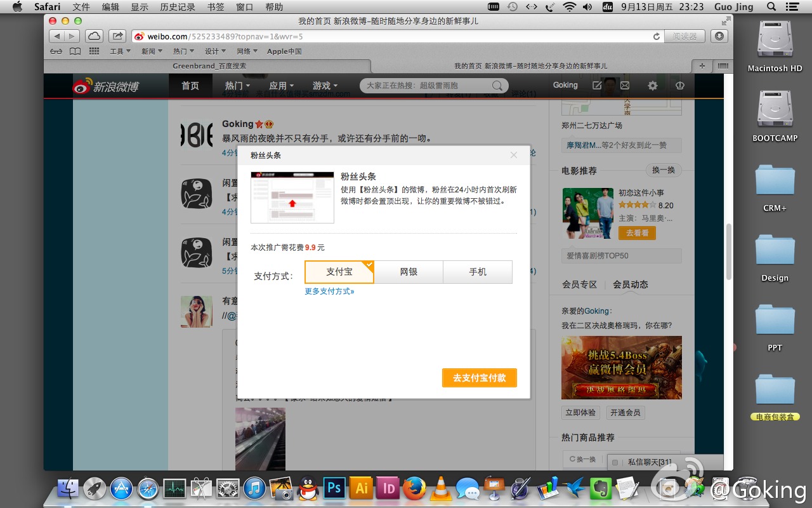Toggle the checkbox beside 私信聊天
Screen dimensions: 812x508
(x=615, y=462)
